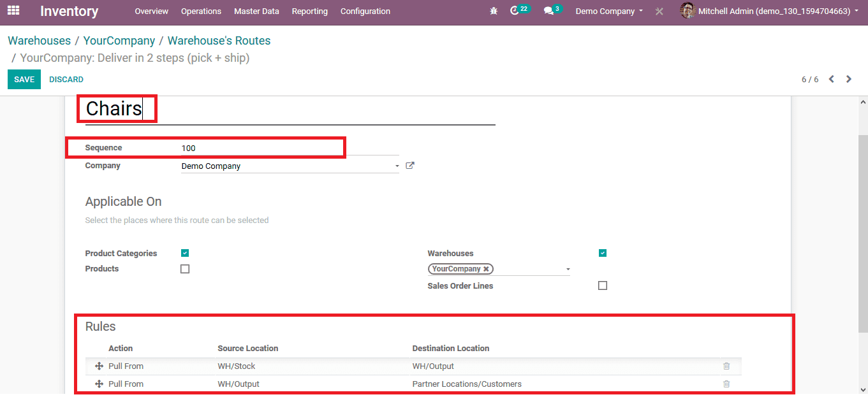868x397 pixels.
Task: Click scrollbar down arrow
Action: (863, 389)
